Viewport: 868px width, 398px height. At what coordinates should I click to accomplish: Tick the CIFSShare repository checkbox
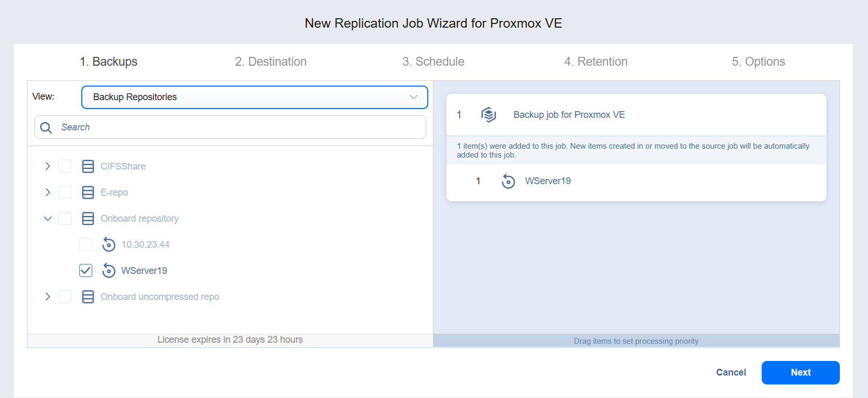coord(65,166)
